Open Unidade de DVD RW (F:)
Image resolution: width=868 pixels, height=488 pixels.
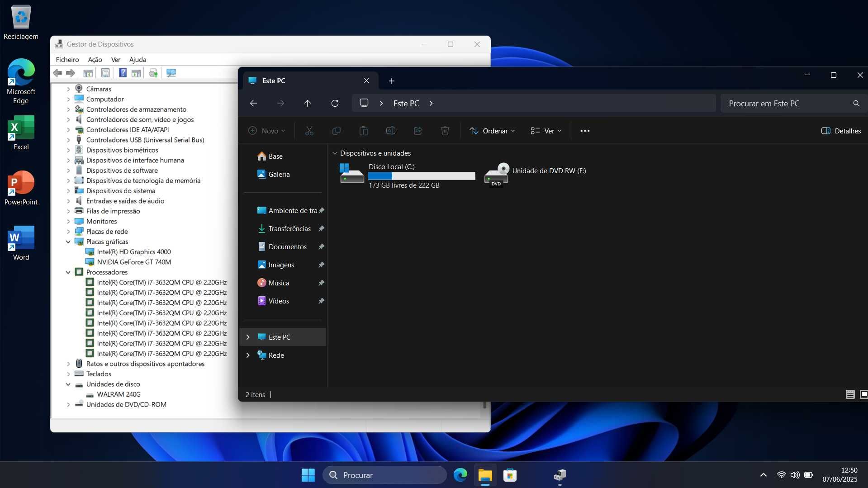535,175
